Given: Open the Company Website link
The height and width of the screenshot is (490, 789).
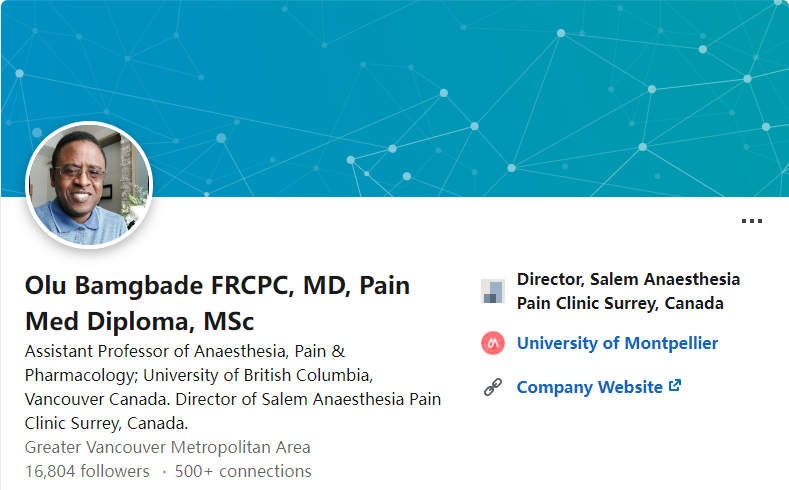Looking at the screenshot, I should (589, 387).
